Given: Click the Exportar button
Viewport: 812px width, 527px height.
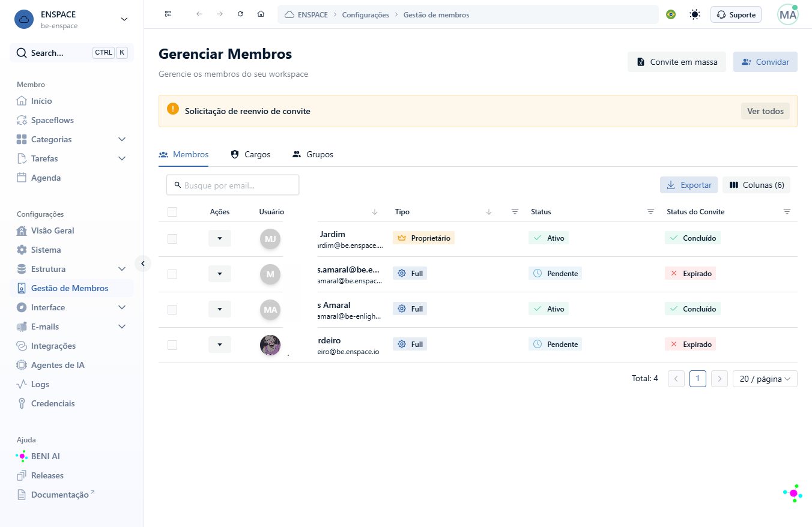Looking at the screenshot, I should (689, 185).
